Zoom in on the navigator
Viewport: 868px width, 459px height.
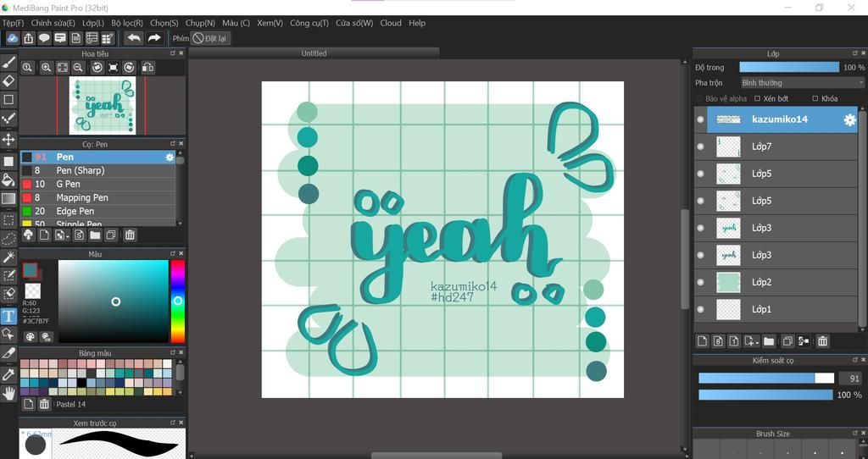pyautogui.click(x=46, y=68)
